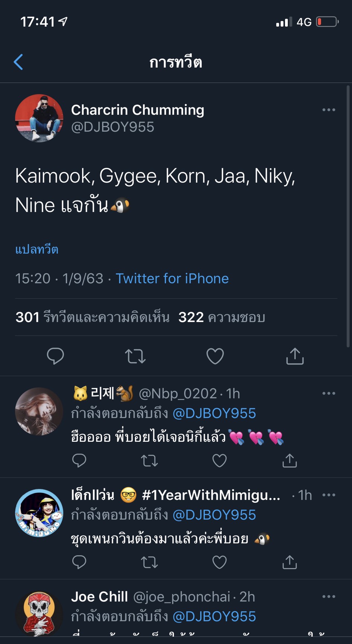The image size is (352, 644).
Task: View the 322 likes list
Action: click(222, 317)
